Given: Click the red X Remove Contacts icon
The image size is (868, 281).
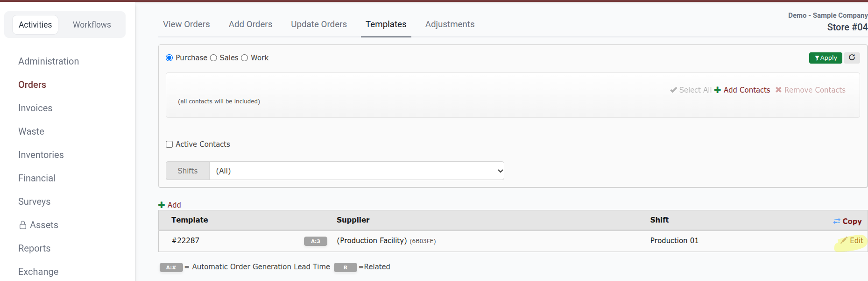Looking at the screenshot, I should (x=778, y=90).
